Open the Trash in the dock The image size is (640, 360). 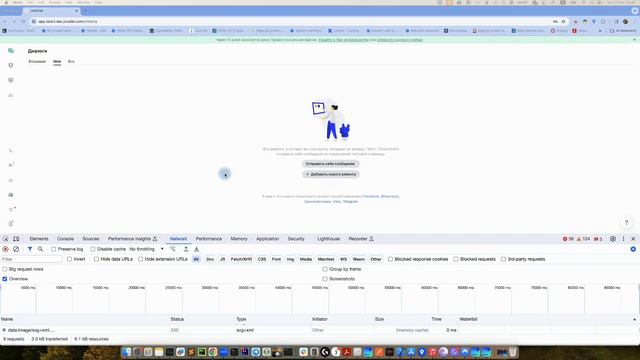513,352
